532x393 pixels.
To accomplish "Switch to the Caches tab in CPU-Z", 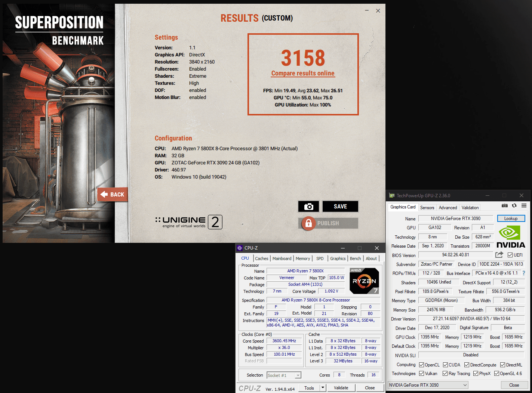I will [262, 259].
